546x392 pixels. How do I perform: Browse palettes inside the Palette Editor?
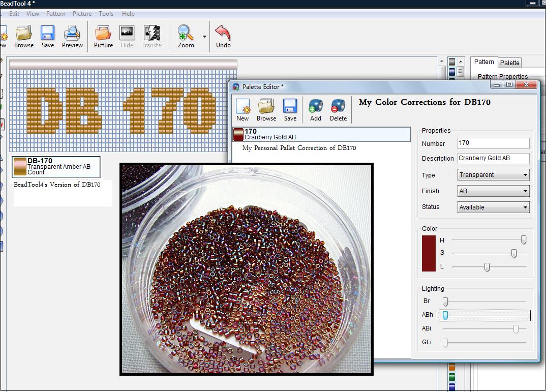tap(266, 109)
